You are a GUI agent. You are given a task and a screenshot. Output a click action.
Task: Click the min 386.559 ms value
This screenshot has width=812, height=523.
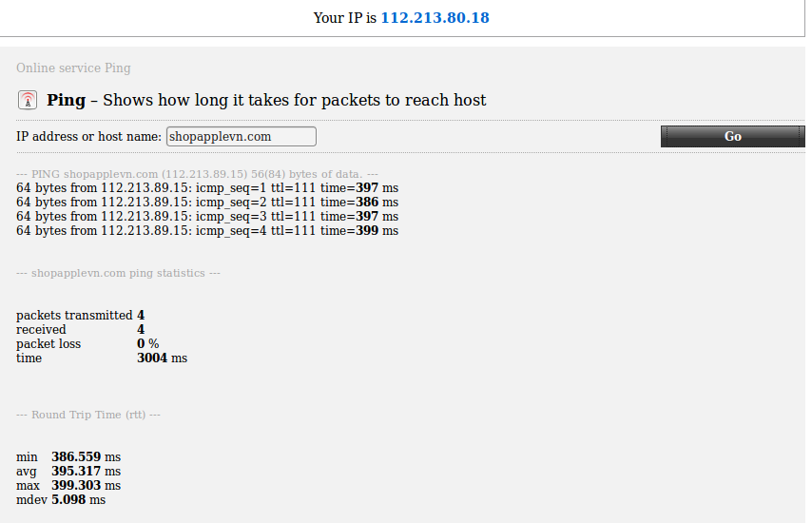pos(86,456)
